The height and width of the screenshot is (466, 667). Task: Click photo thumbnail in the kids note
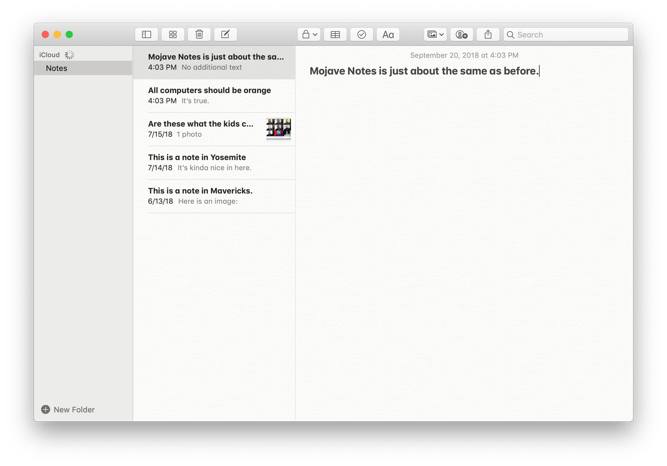(x=279, y=128)
